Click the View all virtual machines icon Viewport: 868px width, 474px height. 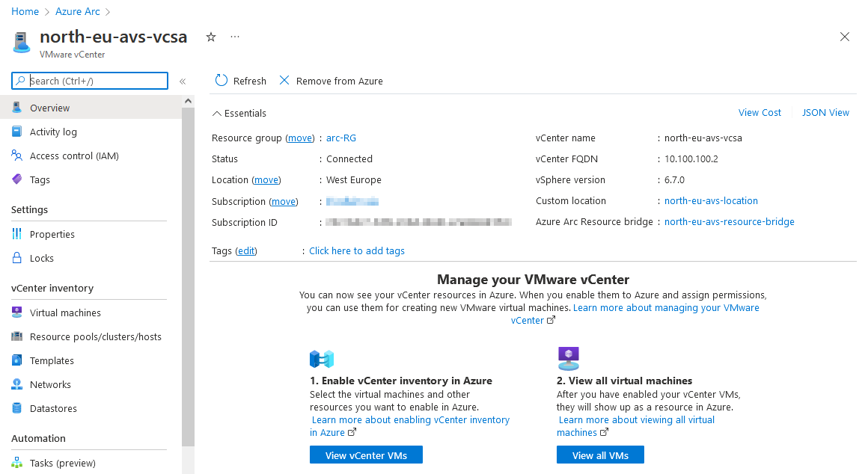[x=569, y=358]
